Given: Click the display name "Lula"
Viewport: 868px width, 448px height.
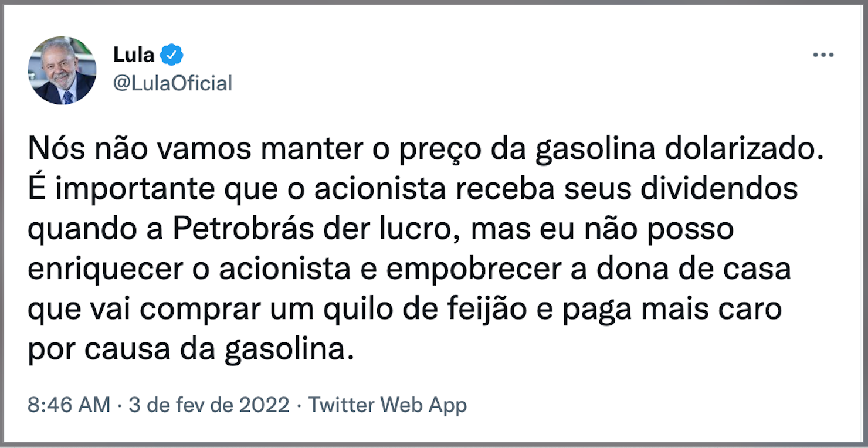Looking at the screenshot, I should click(134, 55).
